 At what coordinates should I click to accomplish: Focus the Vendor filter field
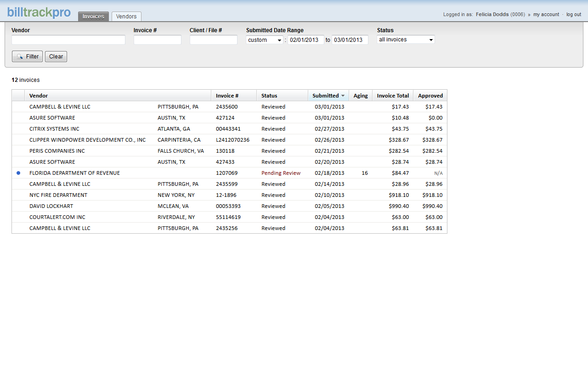pos(68,40)
